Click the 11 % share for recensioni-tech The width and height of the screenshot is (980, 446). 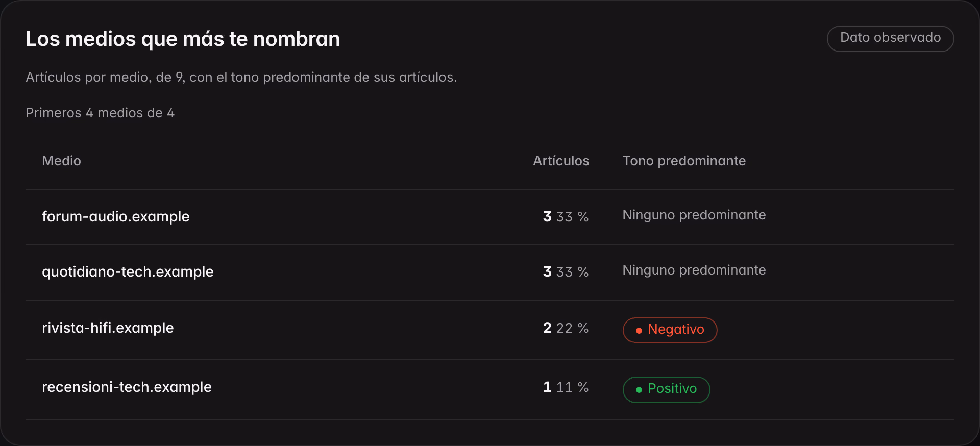pos(572,387)
